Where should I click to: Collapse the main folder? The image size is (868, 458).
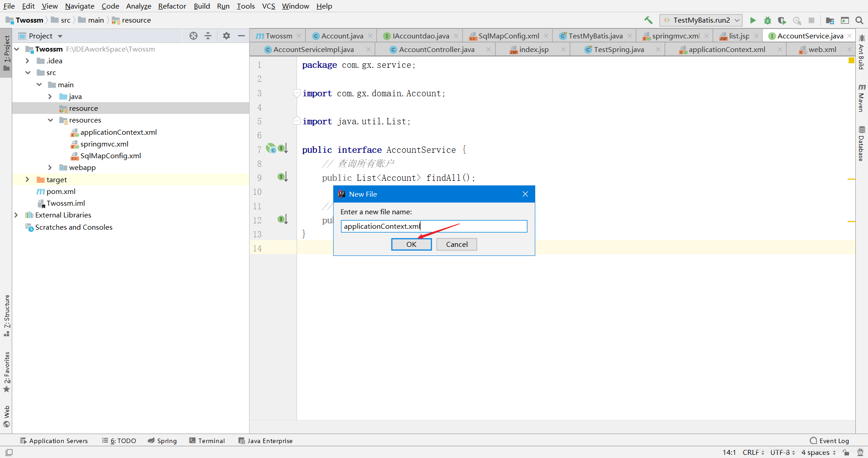point(39,85)
